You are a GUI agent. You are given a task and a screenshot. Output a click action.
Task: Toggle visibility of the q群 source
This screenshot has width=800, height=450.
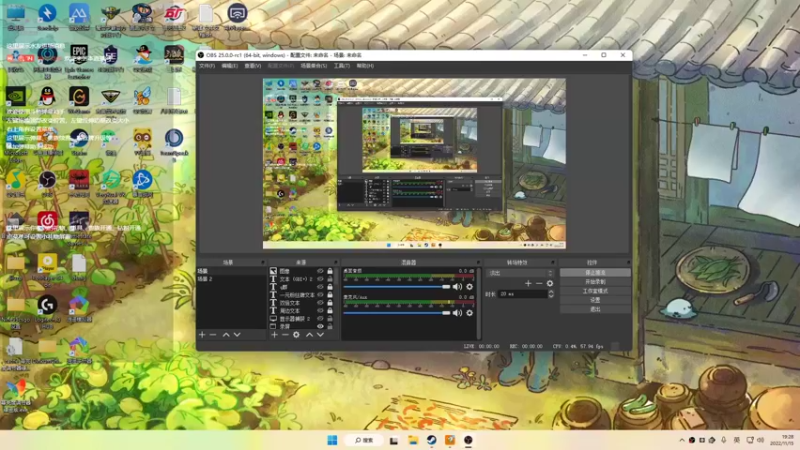coord(320,287)
